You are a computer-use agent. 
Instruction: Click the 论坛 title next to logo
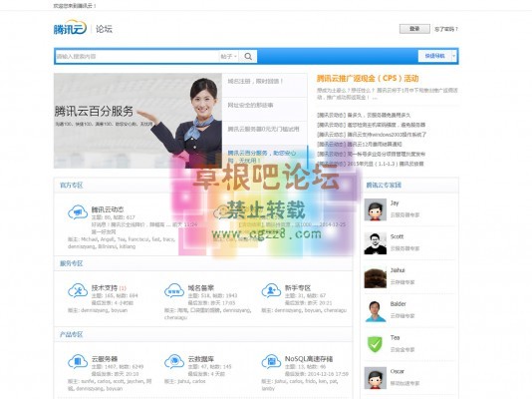point(104,29)
